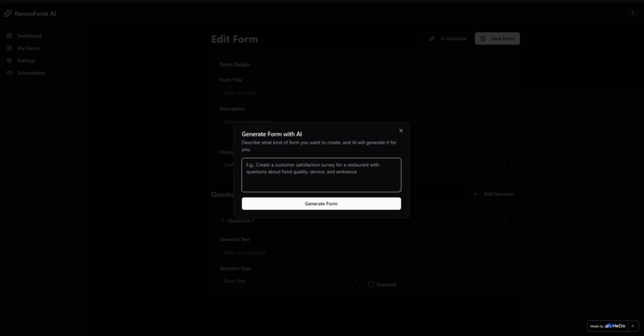Screen dimensions: 644x336
Task: Click the Add Question button
Action: [x=493, y=194]
